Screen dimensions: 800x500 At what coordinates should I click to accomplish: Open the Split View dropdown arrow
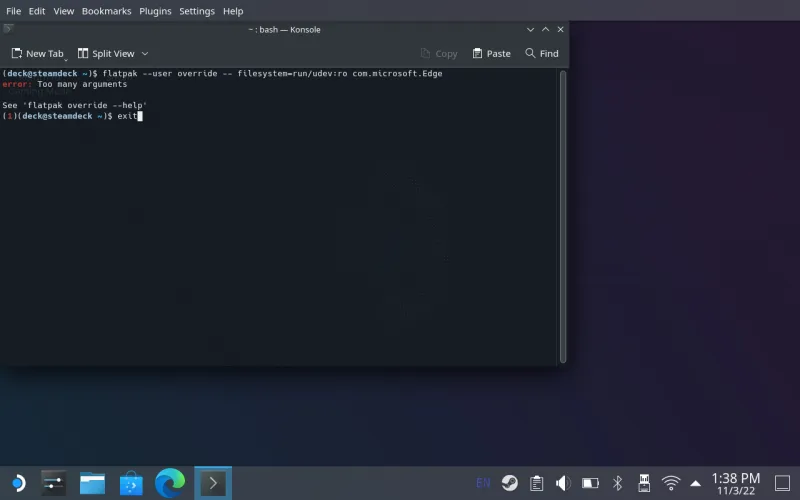point(145,54)
